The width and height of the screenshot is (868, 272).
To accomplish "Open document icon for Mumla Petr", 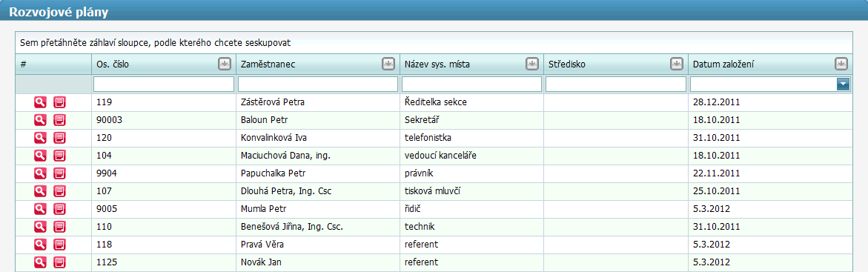I will tap(59, 209).
